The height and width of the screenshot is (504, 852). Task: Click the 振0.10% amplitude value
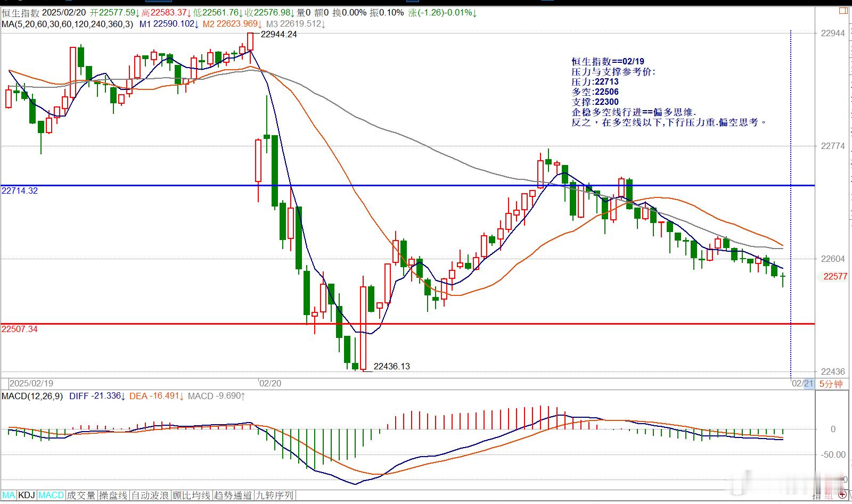click(387, 13)
